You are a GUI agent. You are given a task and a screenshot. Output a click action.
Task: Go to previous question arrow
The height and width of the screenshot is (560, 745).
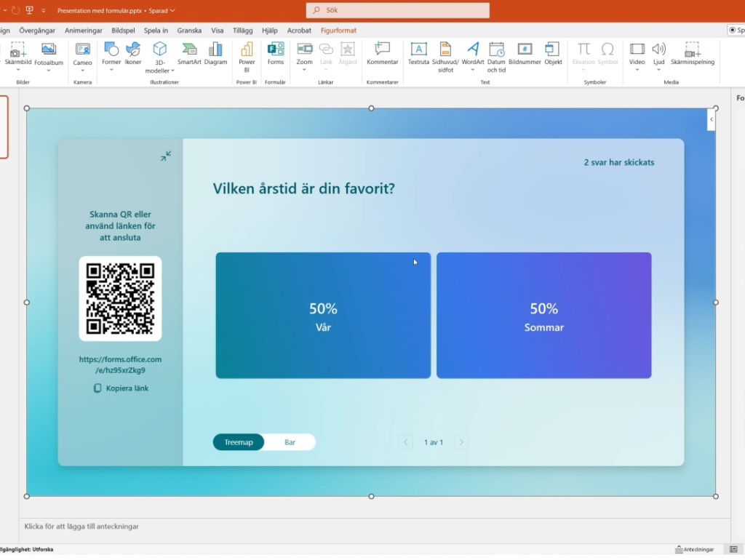pos(405,442)
